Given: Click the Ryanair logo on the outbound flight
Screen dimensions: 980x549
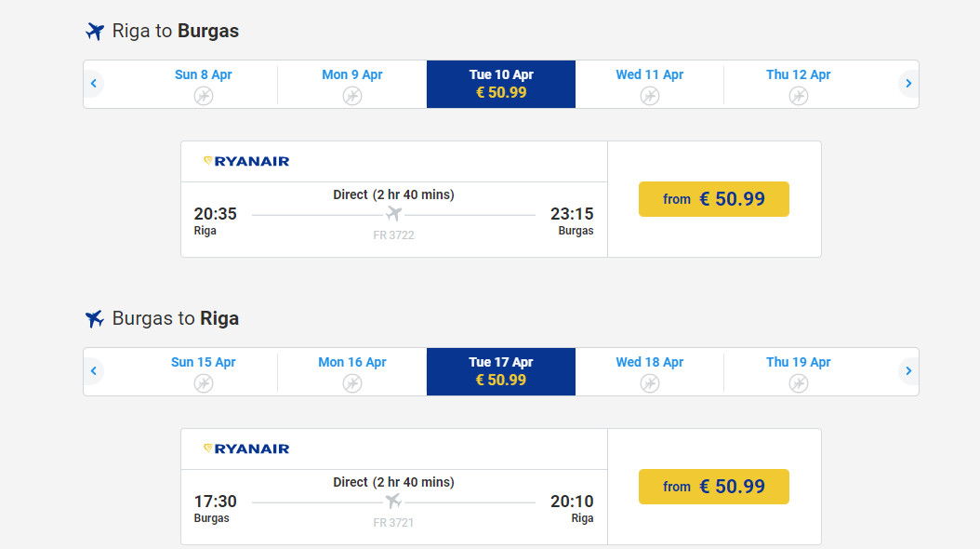Looking at the screenshot, I should 246,161.
